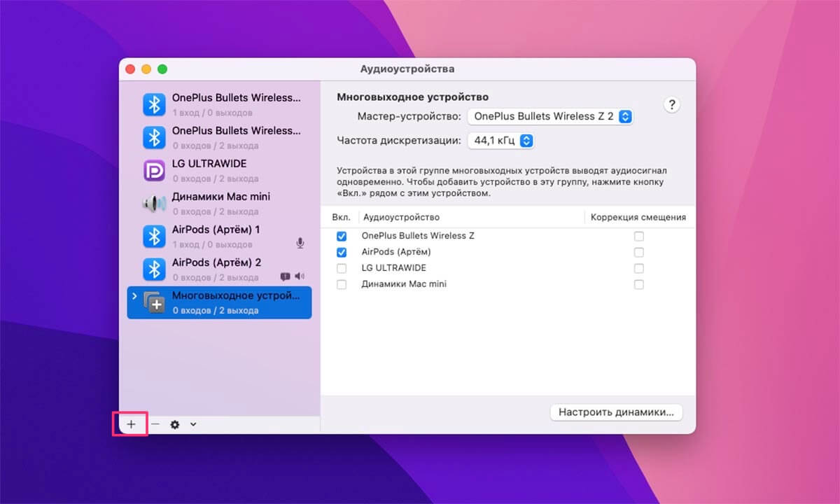840x504 pixels.
Task: Select AirPods (Артём) 2 in the sidebar
Action: [x=217, y=269]
